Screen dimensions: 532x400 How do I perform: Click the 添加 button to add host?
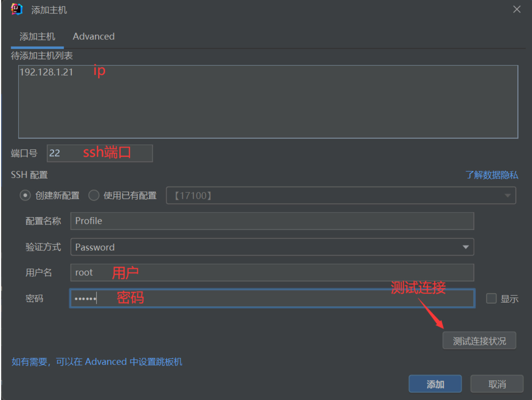coord(435,384)
